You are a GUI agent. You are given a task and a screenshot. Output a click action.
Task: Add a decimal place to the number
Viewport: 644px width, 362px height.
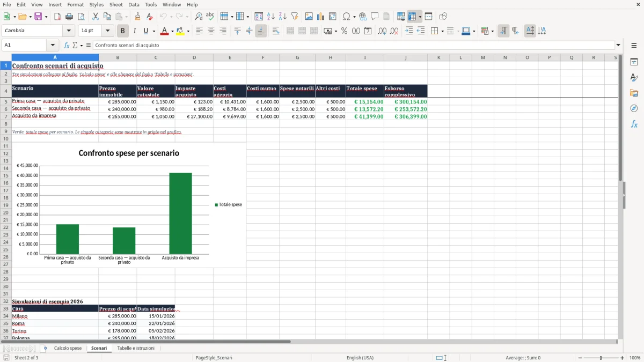coord(382,31)
